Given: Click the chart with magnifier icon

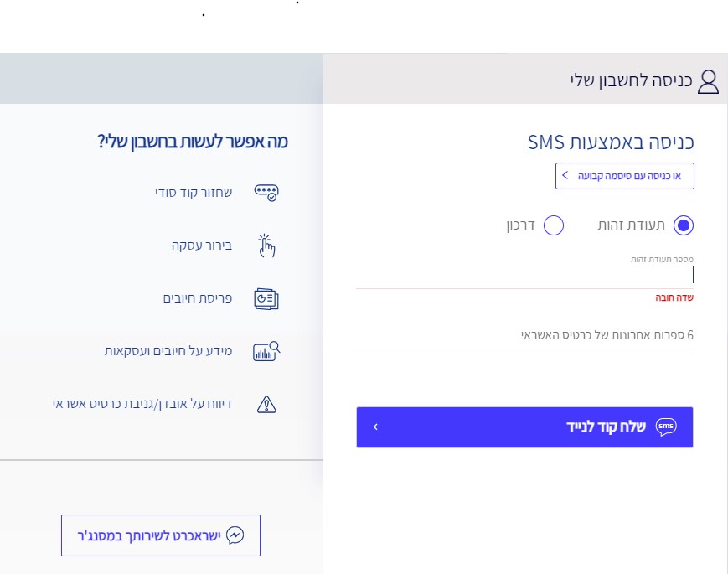Looking at the screenshot, I should click(266, 352).
